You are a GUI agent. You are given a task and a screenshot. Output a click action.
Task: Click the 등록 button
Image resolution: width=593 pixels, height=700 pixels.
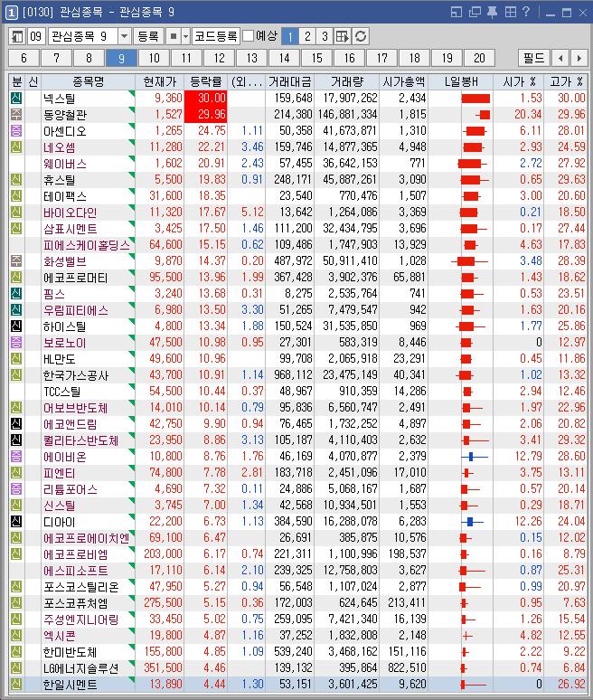coord(148,36)
